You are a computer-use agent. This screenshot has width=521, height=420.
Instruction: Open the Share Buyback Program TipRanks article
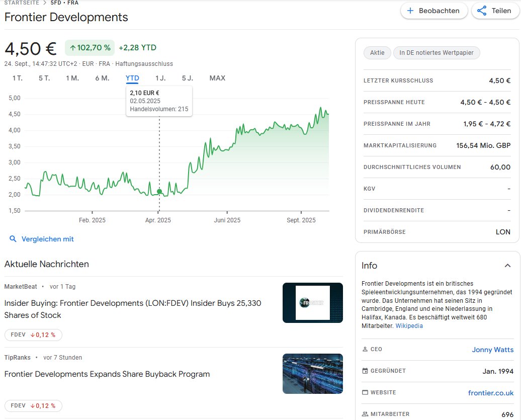point(107,374)
